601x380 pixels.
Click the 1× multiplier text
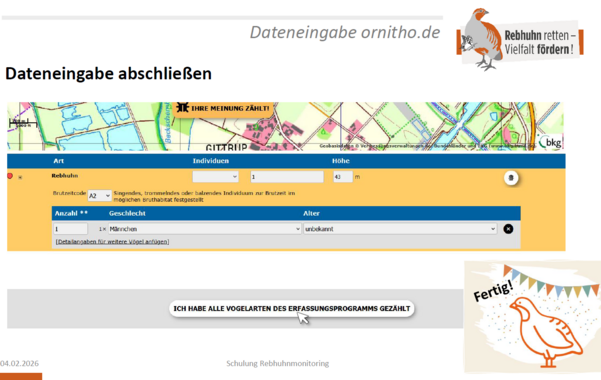(x=102, y=229)
